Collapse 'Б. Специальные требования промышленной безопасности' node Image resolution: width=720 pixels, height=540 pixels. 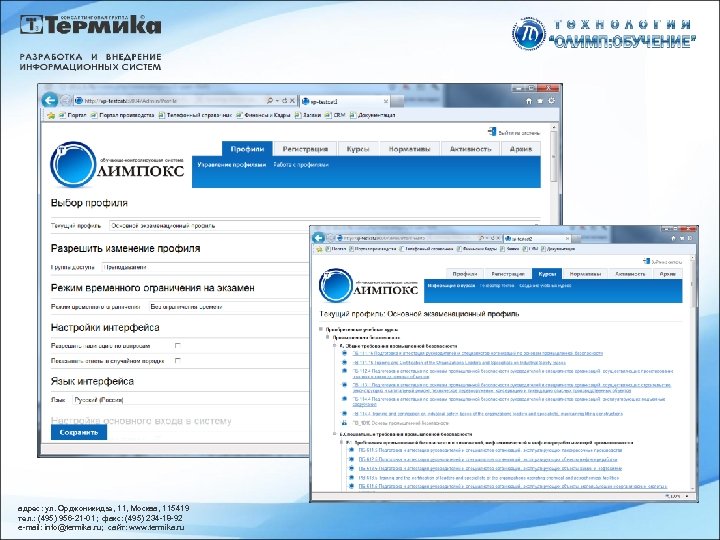(335, 434)
